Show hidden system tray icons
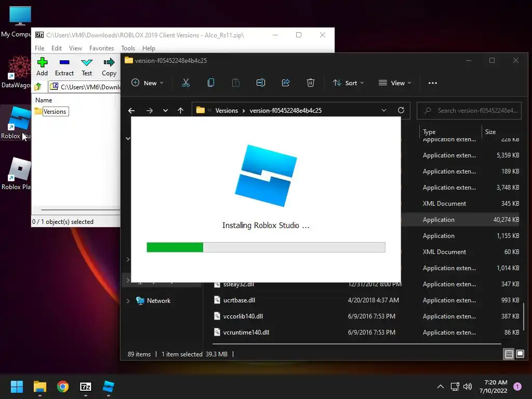Viewport: 532px width, 399px height. coord(441,387)
